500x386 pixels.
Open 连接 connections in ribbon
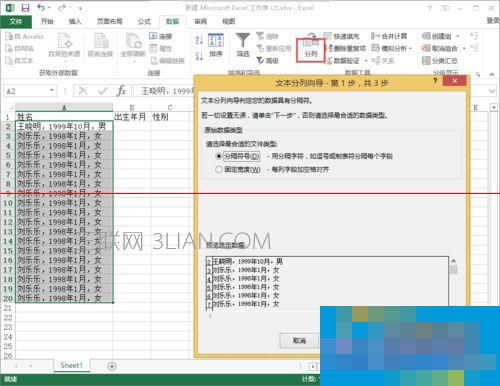160,36
